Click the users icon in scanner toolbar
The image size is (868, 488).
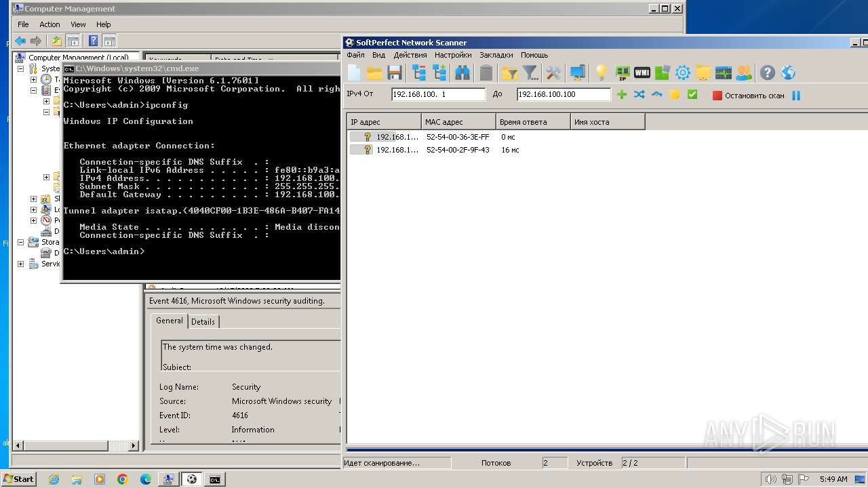pyautogui.click(x=744, y=73)
